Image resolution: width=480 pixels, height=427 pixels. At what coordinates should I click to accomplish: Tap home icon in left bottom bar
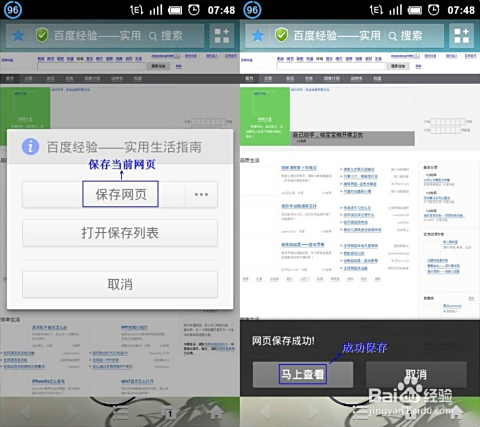tap(217, 412)
